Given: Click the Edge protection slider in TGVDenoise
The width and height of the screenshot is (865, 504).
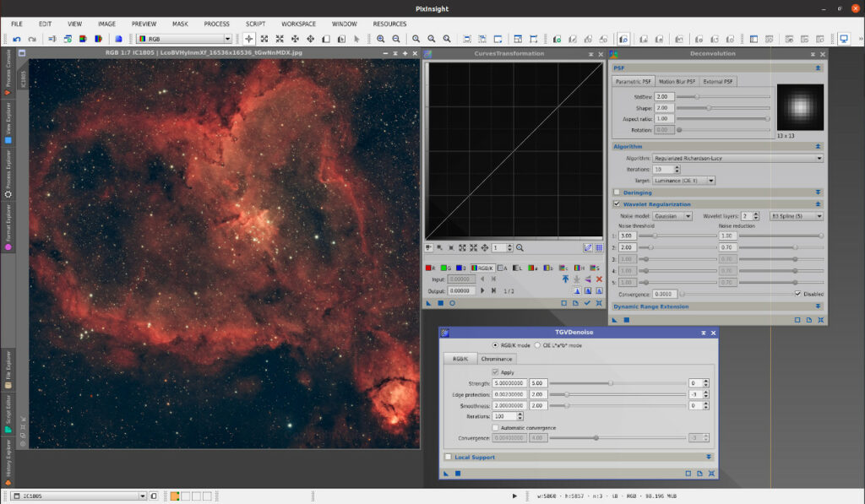Looking at the screenshot, I should pyautogui.click(x=567, y=394).
